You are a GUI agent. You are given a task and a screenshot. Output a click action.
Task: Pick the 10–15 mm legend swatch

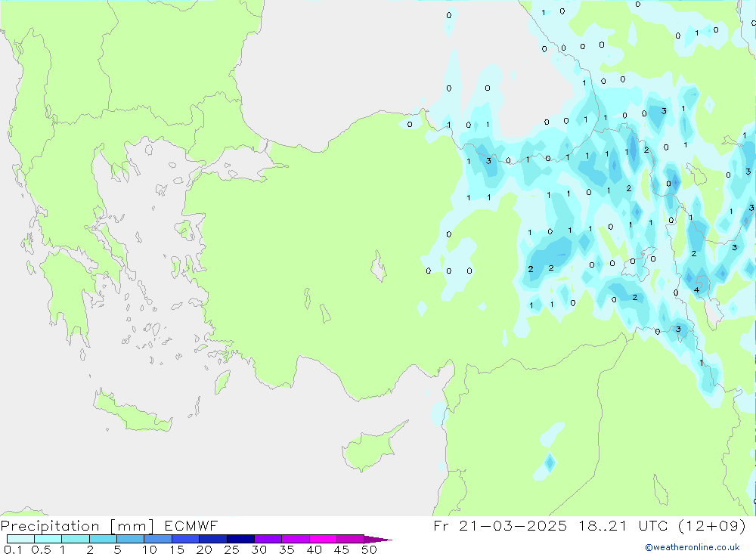pyautogui.click(x=158, y=539)
